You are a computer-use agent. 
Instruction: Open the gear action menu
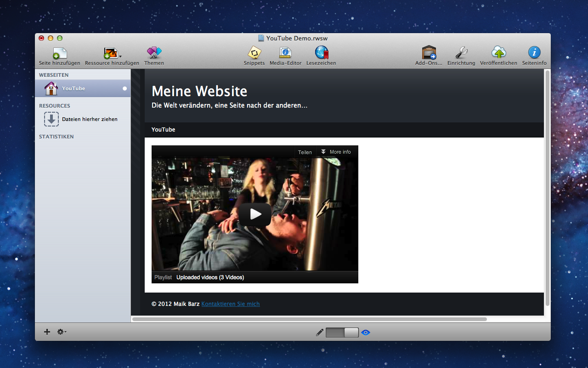click(x=62, y=332)
